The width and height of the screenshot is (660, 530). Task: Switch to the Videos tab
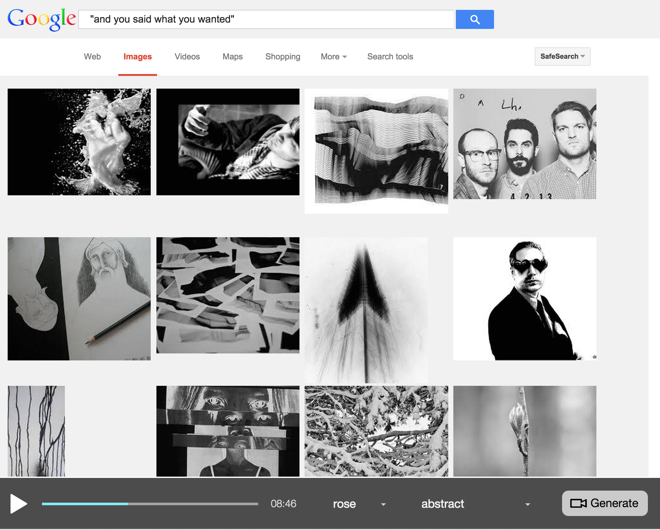pyautogui.click(x=187, y=57)
